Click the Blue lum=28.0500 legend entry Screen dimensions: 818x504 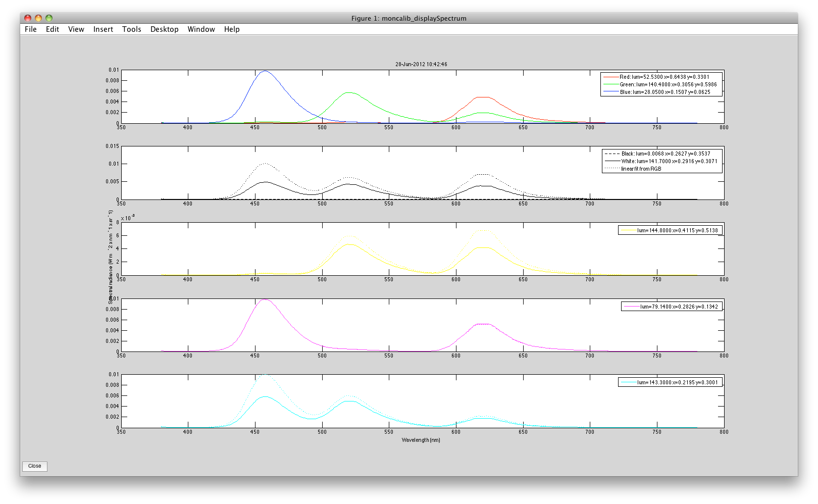[657, 92]
